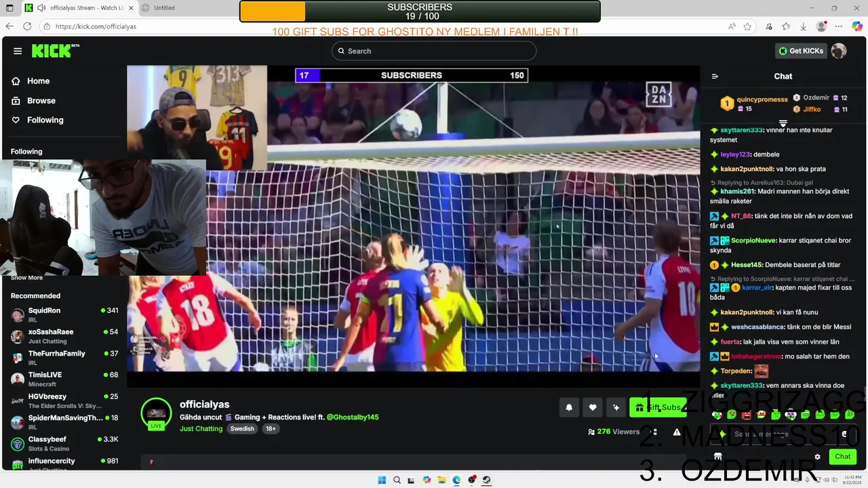Click the 18+ tag
868x488 pixels.
[271, 428]
